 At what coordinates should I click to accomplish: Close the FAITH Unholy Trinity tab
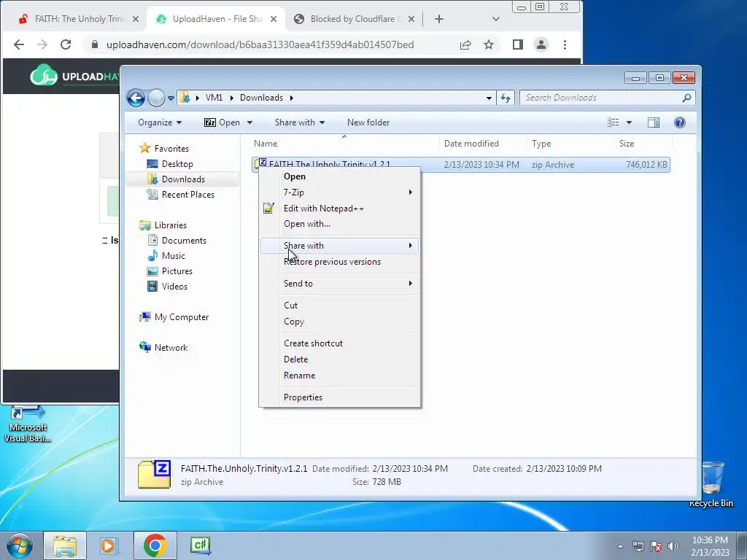click(135, 19)
